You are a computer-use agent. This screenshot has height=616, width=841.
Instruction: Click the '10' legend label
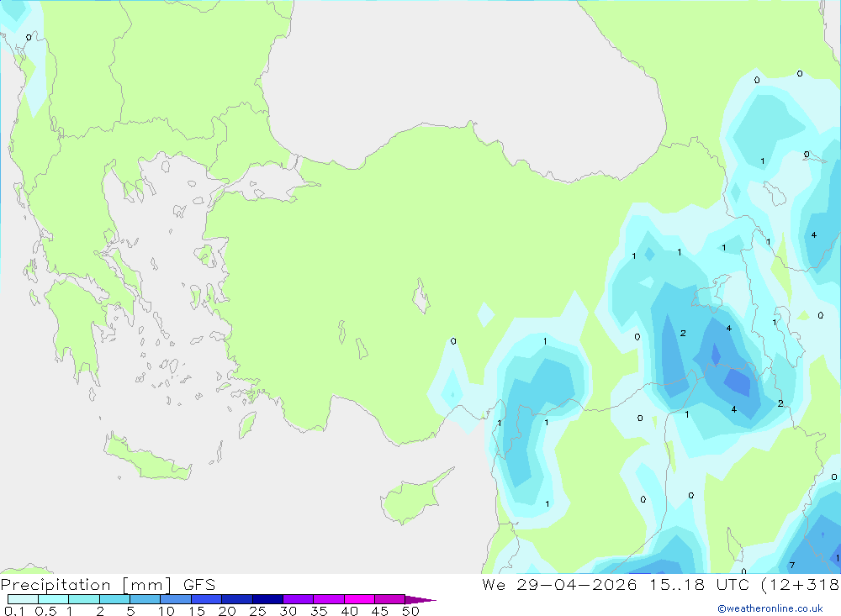167,611
